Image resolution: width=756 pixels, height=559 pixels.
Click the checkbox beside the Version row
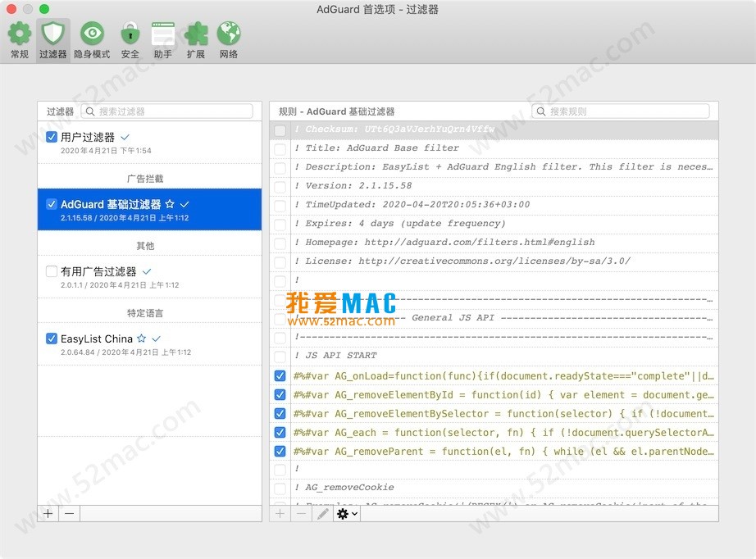coord(280,187)
